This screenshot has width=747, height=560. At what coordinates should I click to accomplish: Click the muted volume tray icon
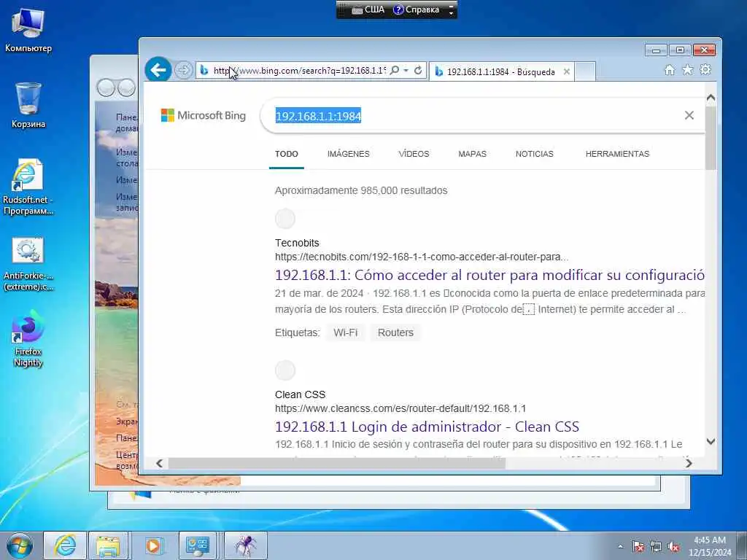pos(673,546)
